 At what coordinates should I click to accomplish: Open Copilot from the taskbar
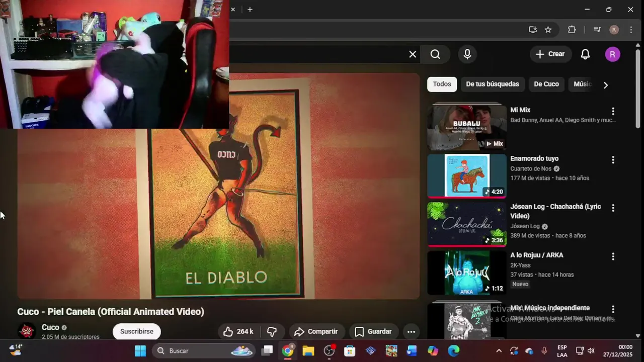click(433, 351)
